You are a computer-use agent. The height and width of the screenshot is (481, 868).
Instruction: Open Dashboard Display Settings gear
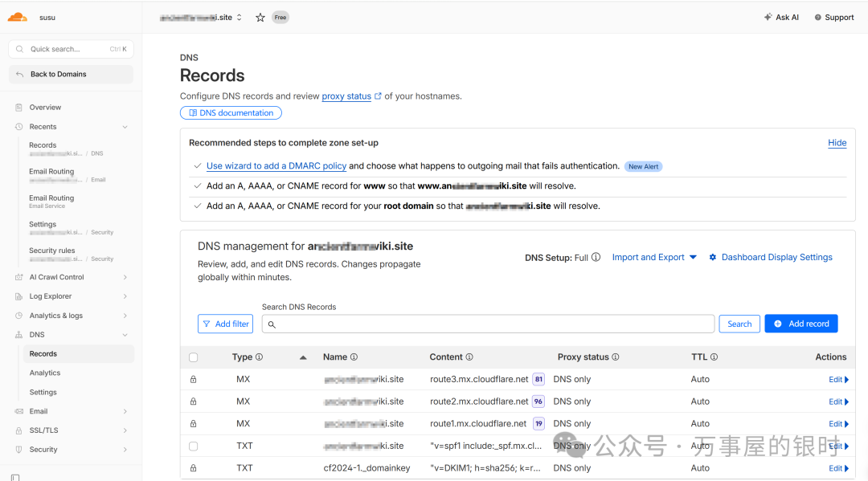tap(713, 258)
